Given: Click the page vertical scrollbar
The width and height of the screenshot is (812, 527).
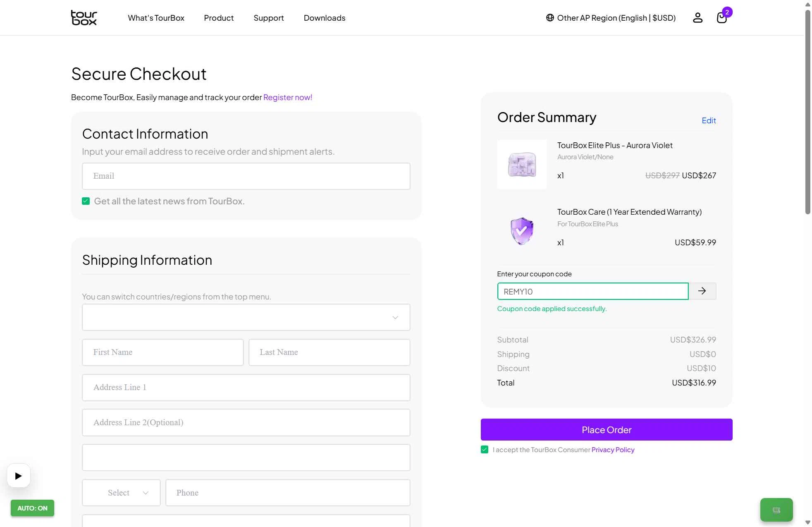Looking at the screenshot, I should (808, 112).
